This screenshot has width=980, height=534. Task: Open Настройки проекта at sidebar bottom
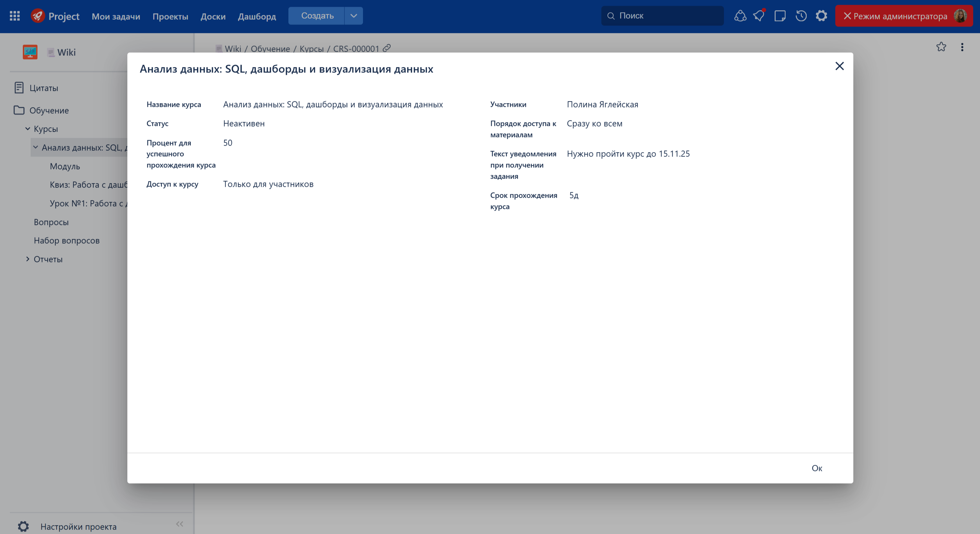[78, 527]
